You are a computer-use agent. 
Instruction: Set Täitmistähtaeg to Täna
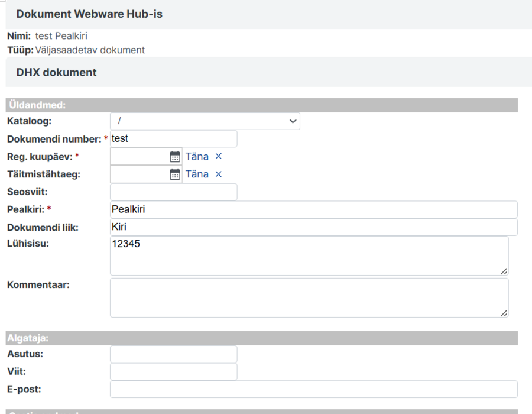[197, 174]
